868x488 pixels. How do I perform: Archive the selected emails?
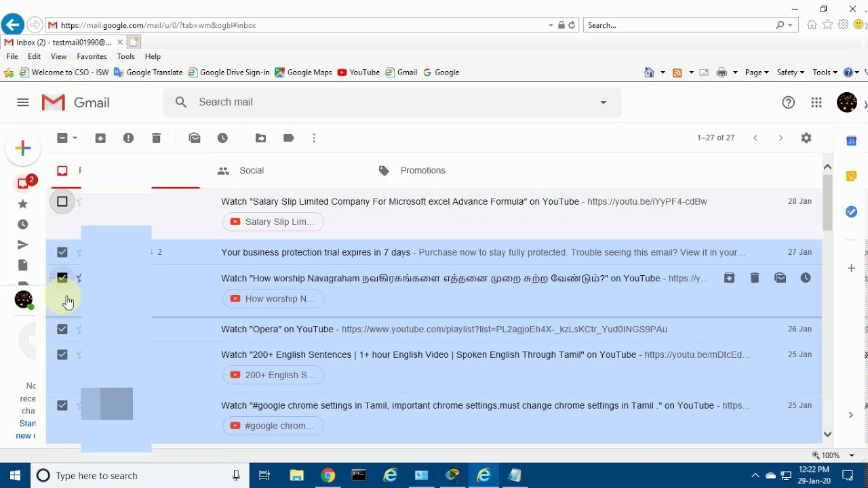point(100,138)
